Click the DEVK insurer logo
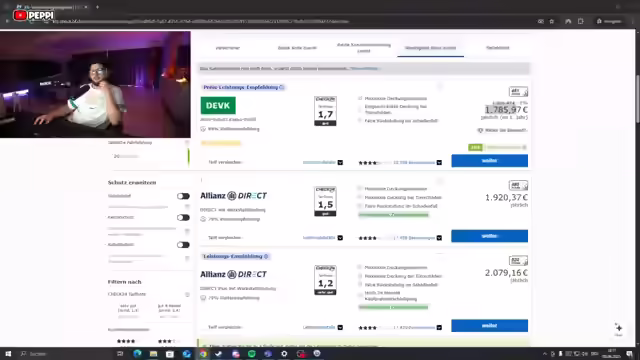Screen dimensions: 640x360 point(218,105)
